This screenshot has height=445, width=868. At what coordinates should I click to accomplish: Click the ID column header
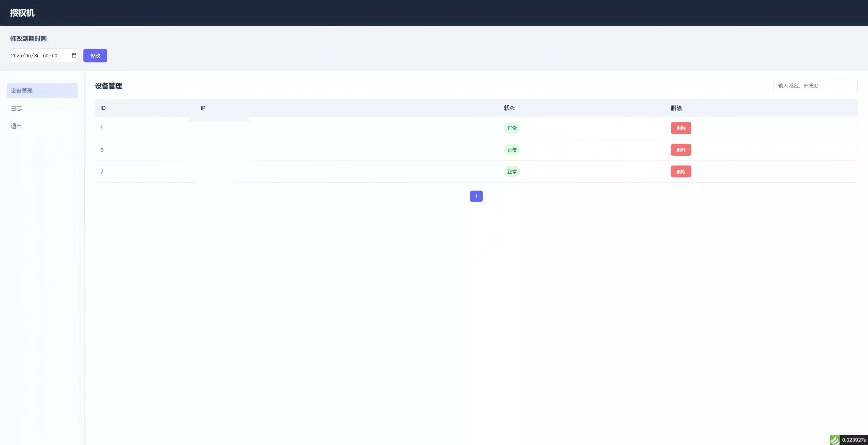coord(103,108)
